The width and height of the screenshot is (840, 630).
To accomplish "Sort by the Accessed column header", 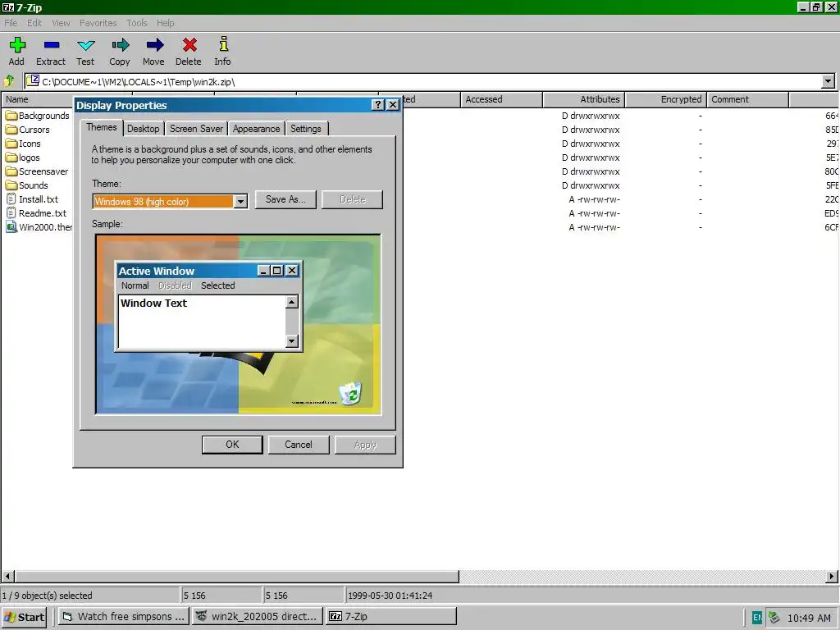I will [x=501, y=99].
